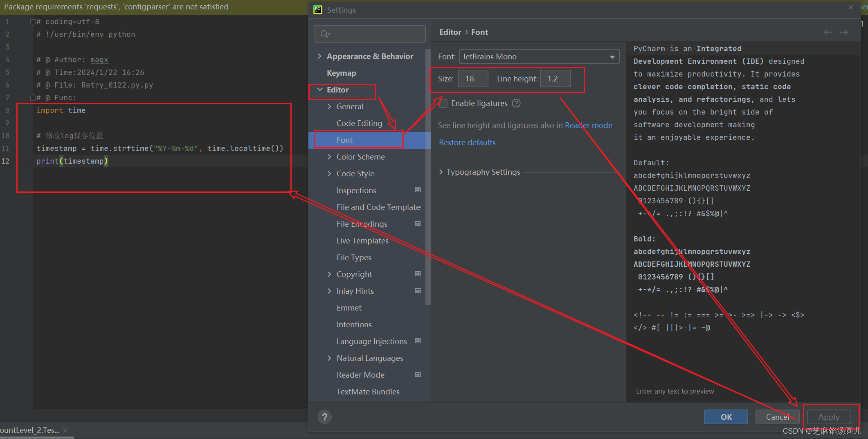Click the 'magx' author name in comment

click(99, 60)
